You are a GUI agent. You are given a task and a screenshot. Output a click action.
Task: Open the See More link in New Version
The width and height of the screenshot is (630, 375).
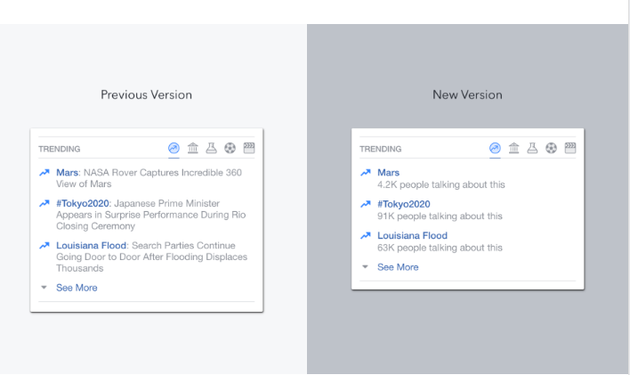pos(398,267)
